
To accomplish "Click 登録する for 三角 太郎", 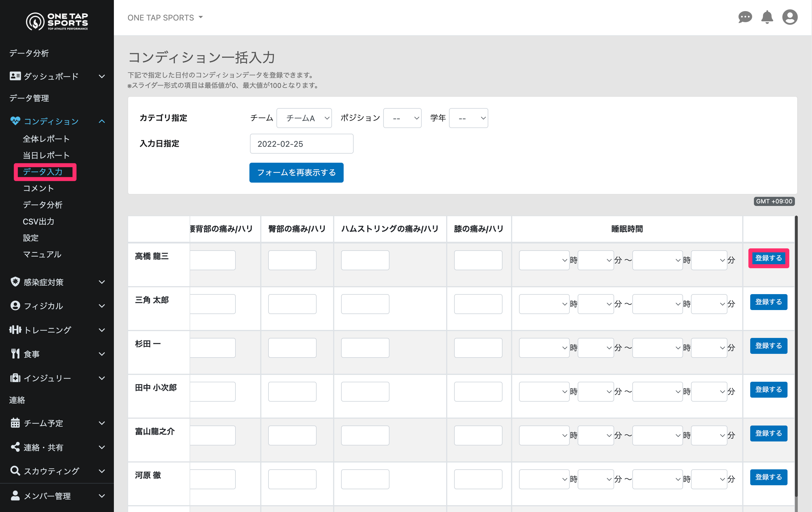I will click(x=768, y=302).
